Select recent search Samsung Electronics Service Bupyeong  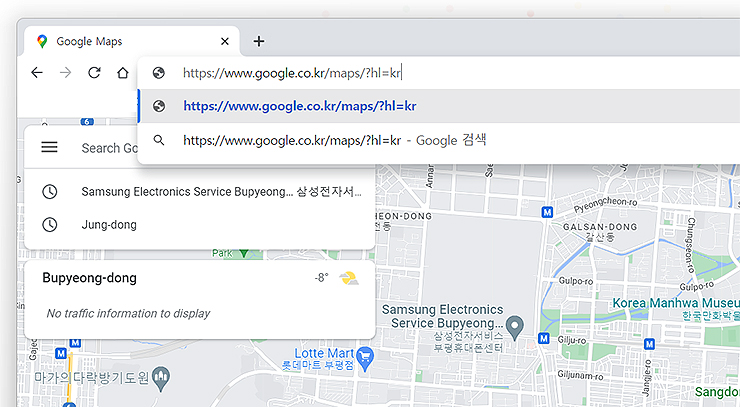click(x=200, y=192)
